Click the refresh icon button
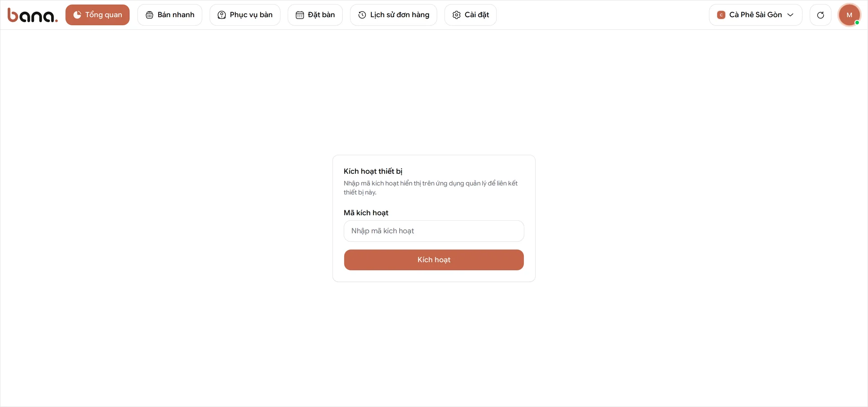Viewport: 868px width, 407px height. pyautogui.click(x=821, y=15)
